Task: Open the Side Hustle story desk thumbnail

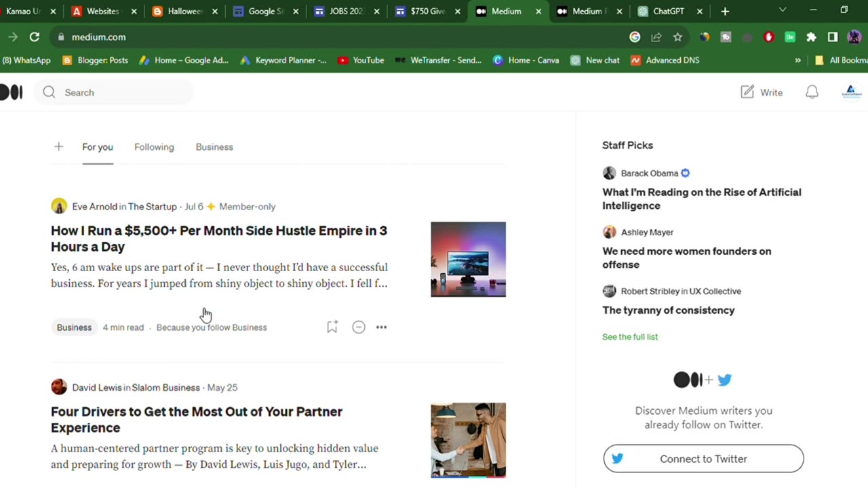Action: pyautogui.click(x=468, y=260)
